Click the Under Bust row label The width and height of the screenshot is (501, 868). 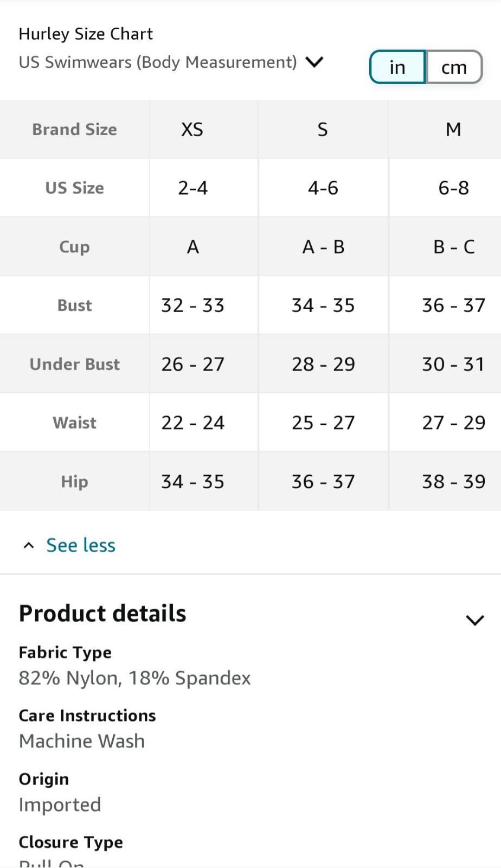tap(75, 364)
